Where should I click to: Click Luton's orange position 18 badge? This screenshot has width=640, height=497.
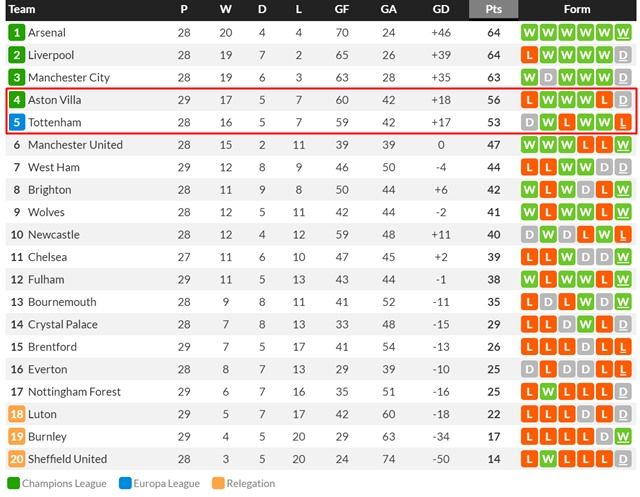click(x=16, y=414)
